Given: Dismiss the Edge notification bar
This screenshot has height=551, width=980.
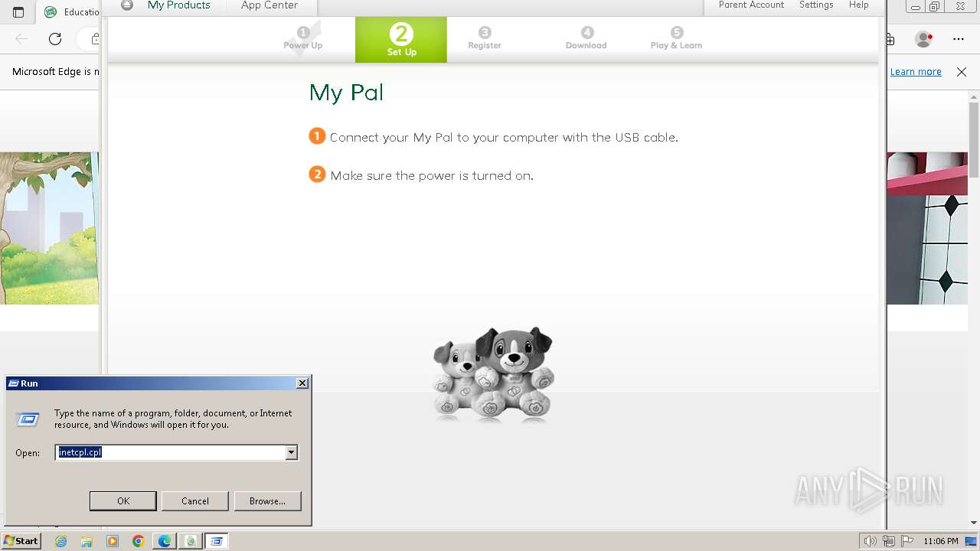Looking at the screenshot, I should (962, 71).
